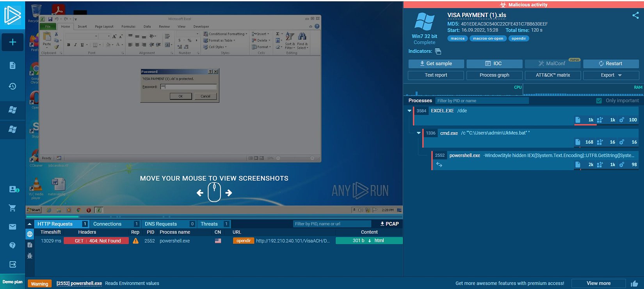Collapse the network panel with the up arrow
This screenshot has width=644, height=289.
tap(29, 224)
